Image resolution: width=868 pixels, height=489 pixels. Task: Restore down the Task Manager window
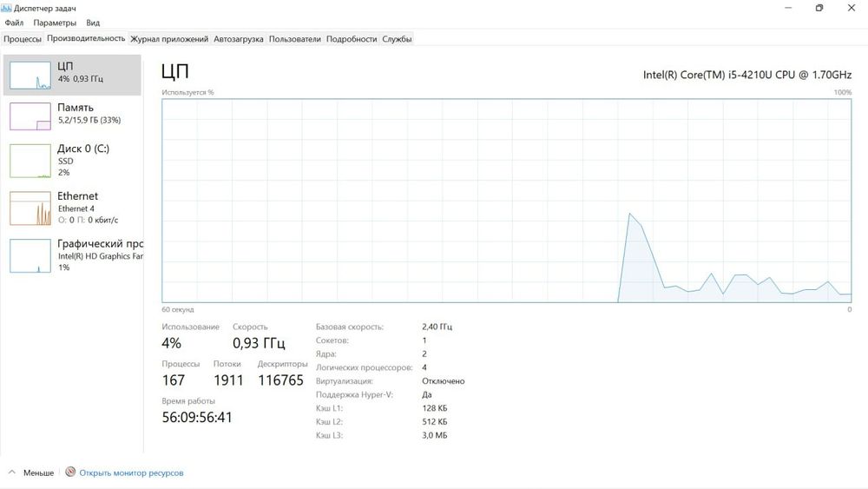819,8
